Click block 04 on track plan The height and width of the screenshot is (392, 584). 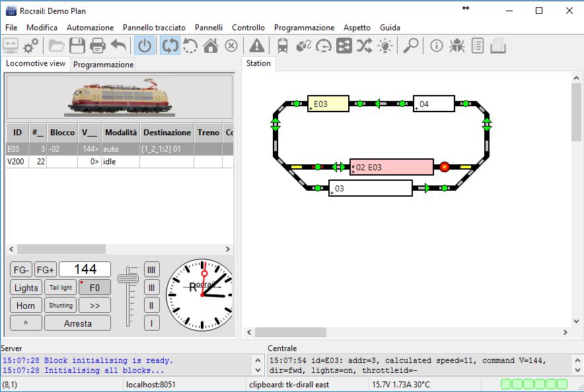tap(434, 104)
